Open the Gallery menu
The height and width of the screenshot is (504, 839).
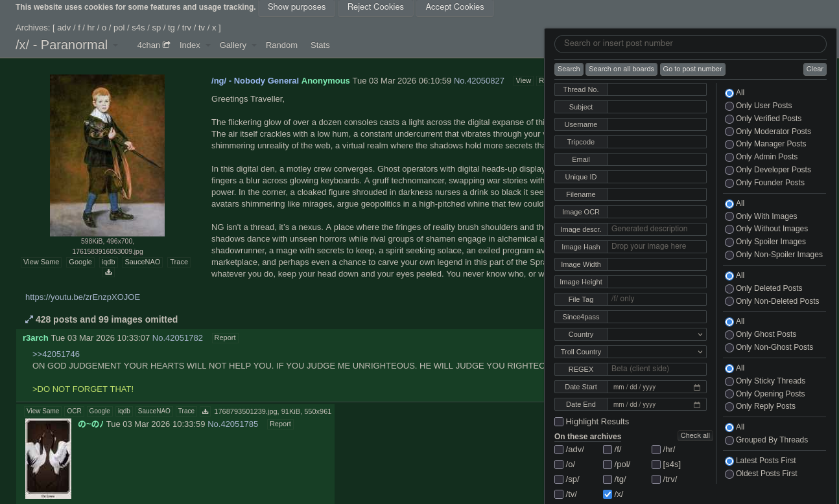[233, 45]
